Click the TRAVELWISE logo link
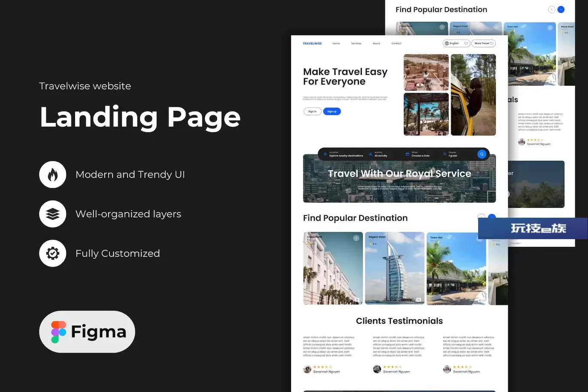This screenshot has width=588, height=392. (312, 43)
